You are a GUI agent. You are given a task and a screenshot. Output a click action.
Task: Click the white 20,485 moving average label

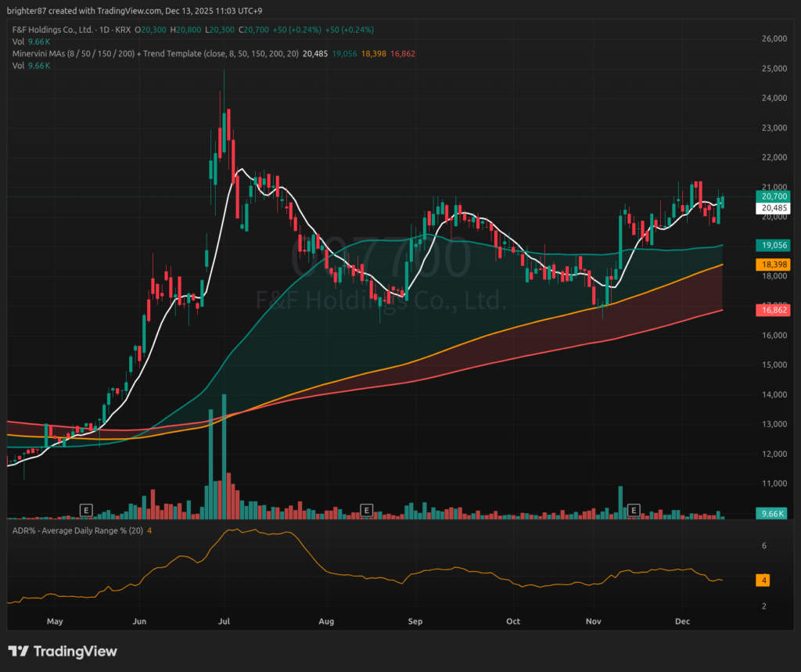(773, 209)
